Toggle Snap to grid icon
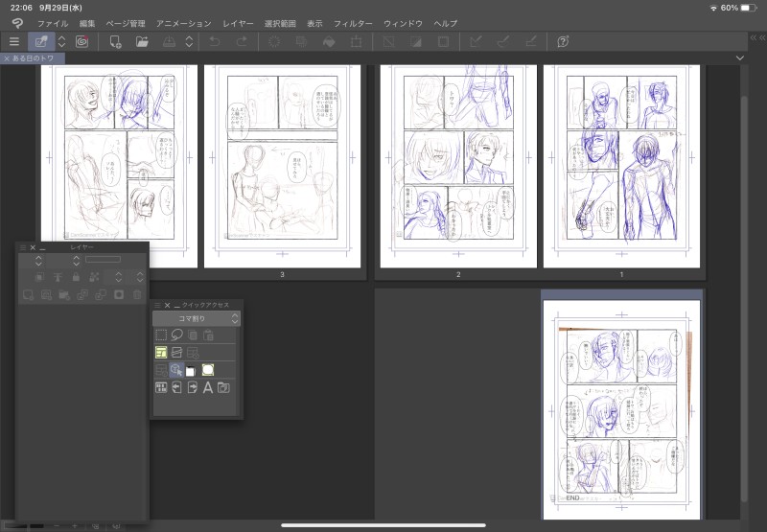 [531, 41]
